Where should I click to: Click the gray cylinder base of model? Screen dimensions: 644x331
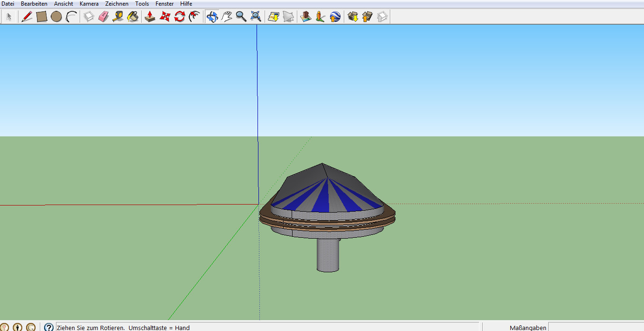pyautogui.click(x=328, y=255)
